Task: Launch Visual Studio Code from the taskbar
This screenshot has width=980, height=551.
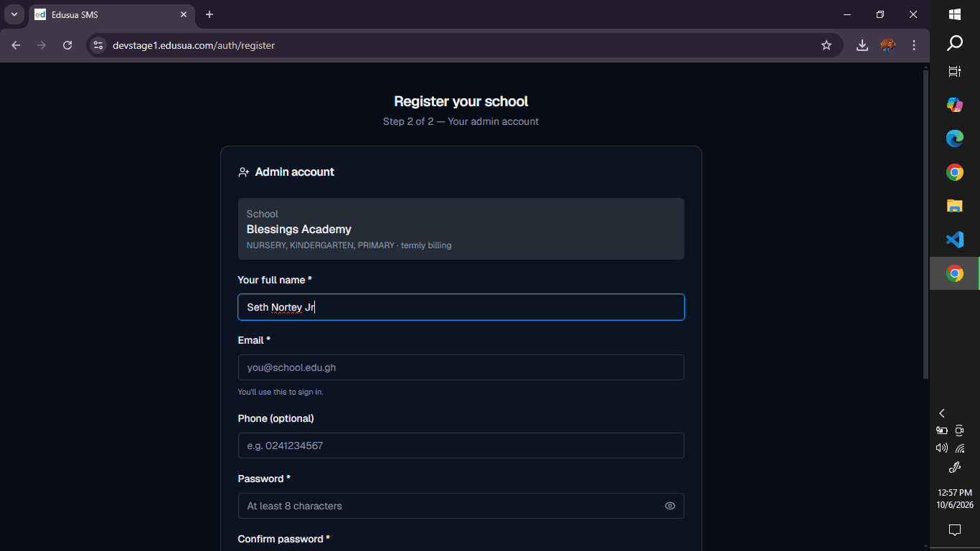Action: point(955,240)
